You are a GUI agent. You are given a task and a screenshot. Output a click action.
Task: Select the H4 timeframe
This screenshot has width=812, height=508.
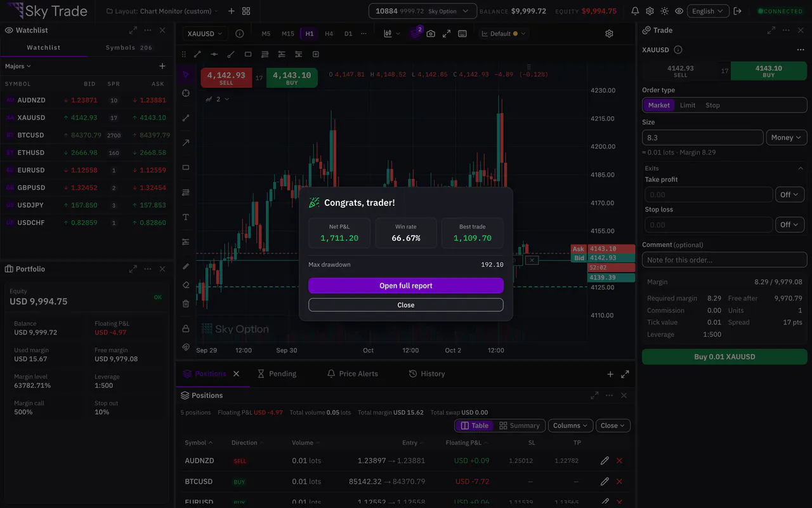click(329, 34)
